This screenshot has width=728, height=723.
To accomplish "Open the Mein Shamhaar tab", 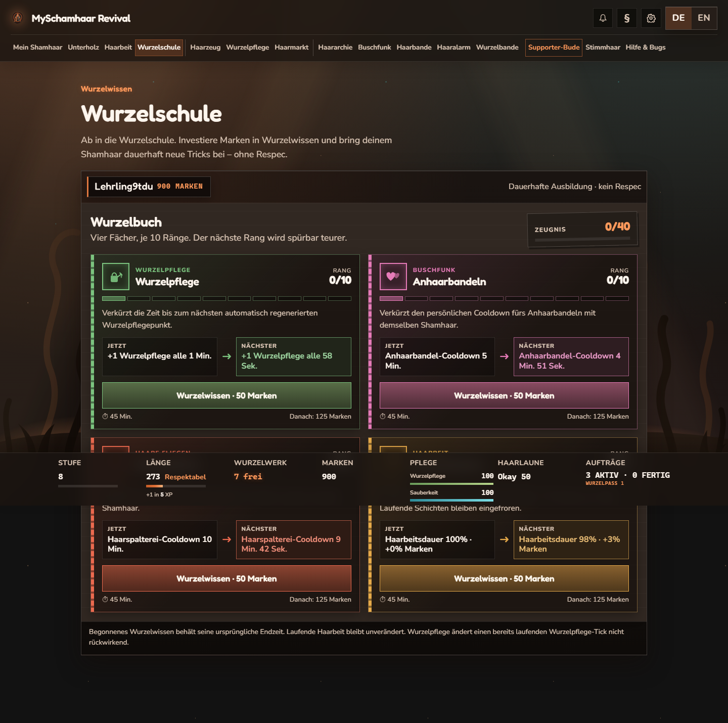I will (x=37, y=48).
